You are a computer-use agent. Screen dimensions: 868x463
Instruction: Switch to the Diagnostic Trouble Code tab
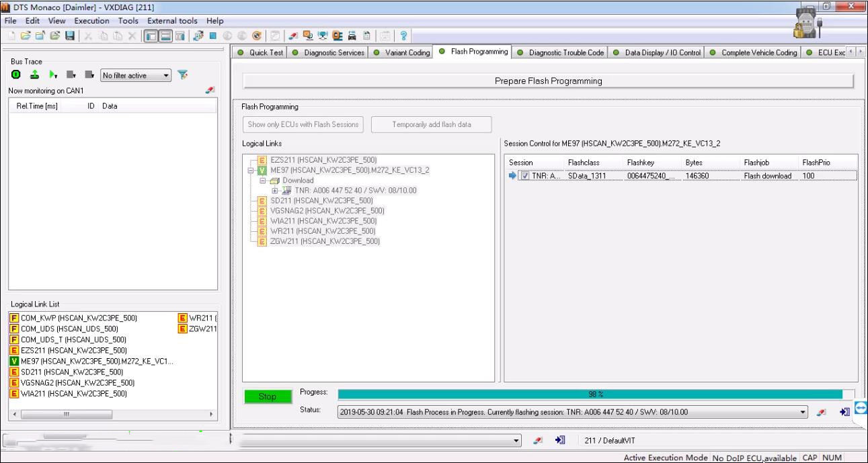tap(561, 52)
